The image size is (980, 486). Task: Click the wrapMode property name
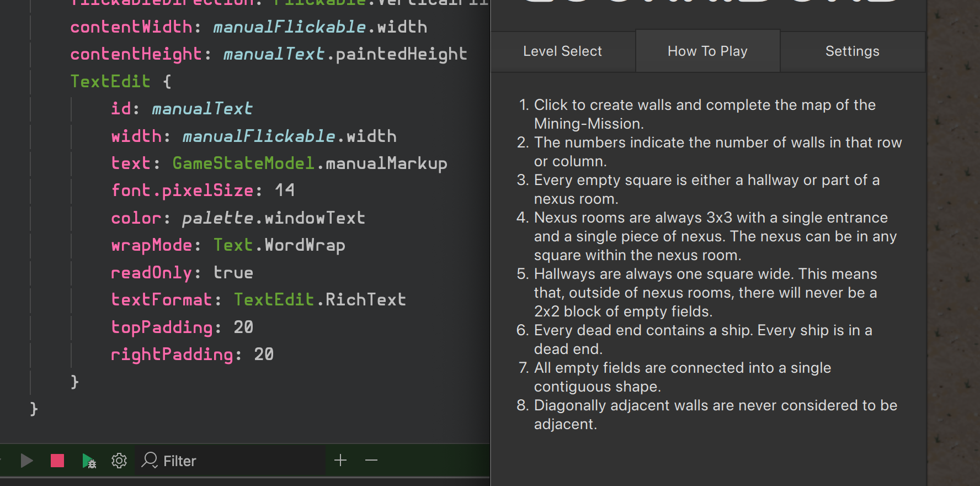pos(152,245)
